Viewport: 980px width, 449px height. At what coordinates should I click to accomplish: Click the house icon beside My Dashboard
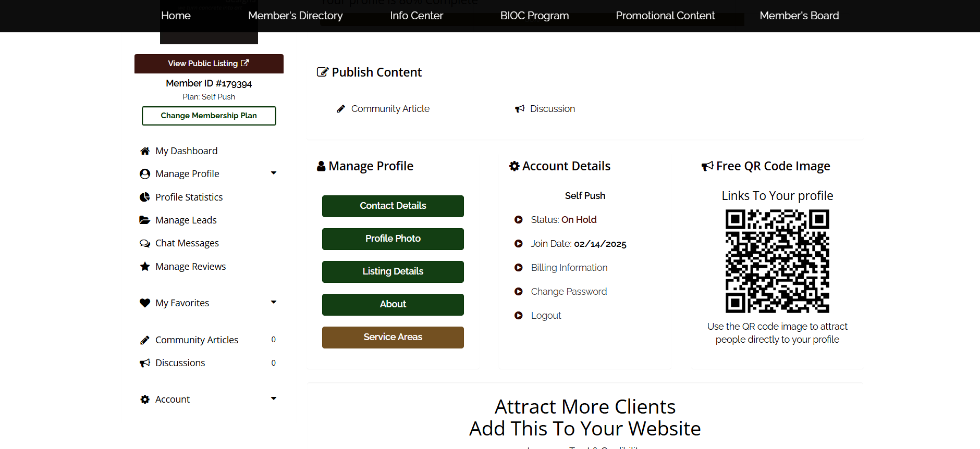click(x=145, y=151)
